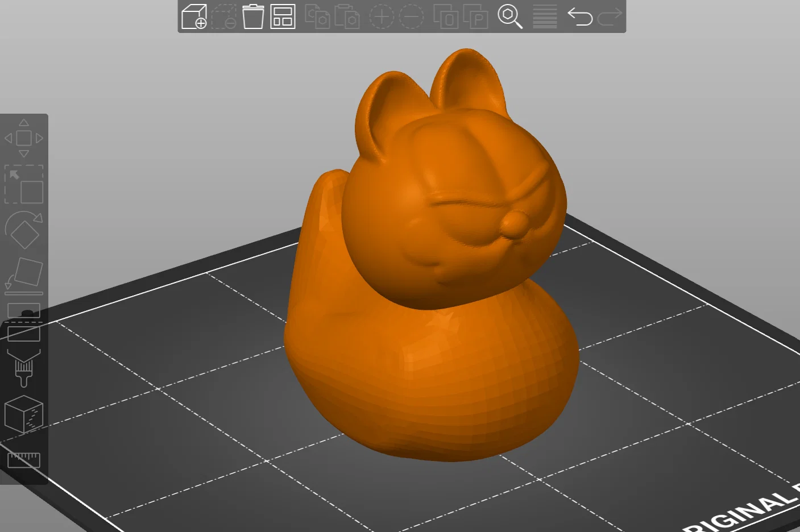Click the Delete all trash can icon
Screen dimensions: 800x532
tap(253, 16)
